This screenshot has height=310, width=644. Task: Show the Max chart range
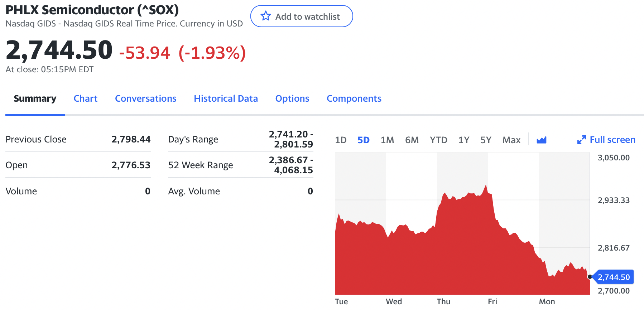coord(511,140)
